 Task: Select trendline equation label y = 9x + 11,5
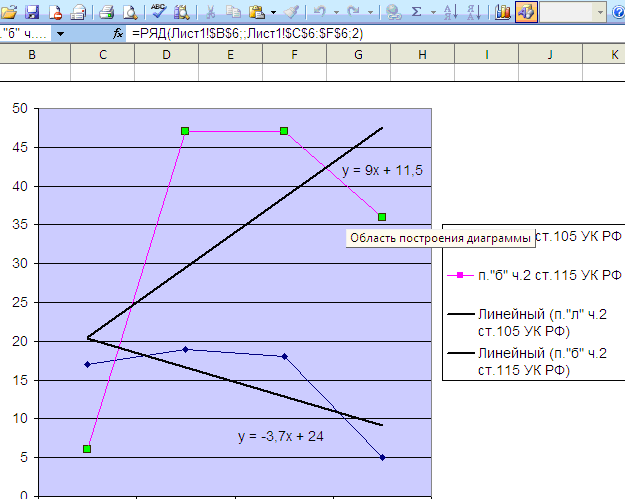[x=382, y=170]
